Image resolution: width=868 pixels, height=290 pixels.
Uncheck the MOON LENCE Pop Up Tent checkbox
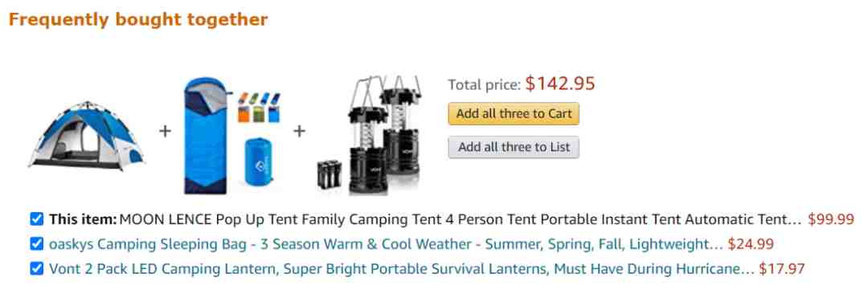[36, 219]
